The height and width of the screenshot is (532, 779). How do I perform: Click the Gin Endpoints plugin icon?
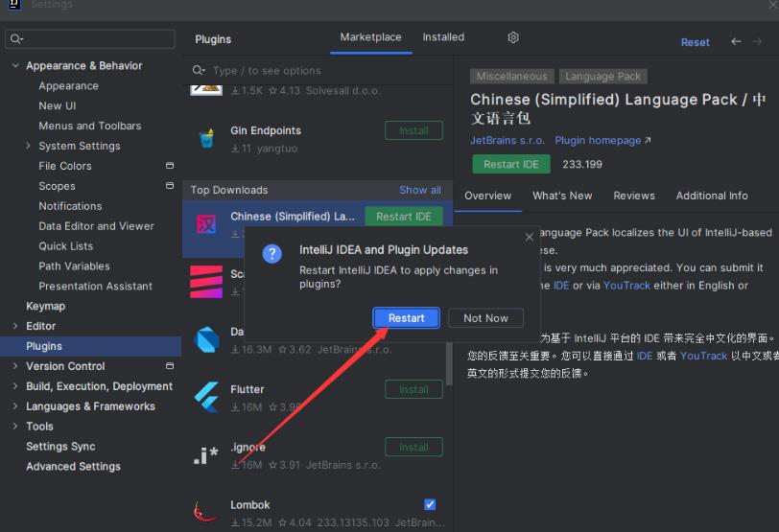tap(206, 138)
